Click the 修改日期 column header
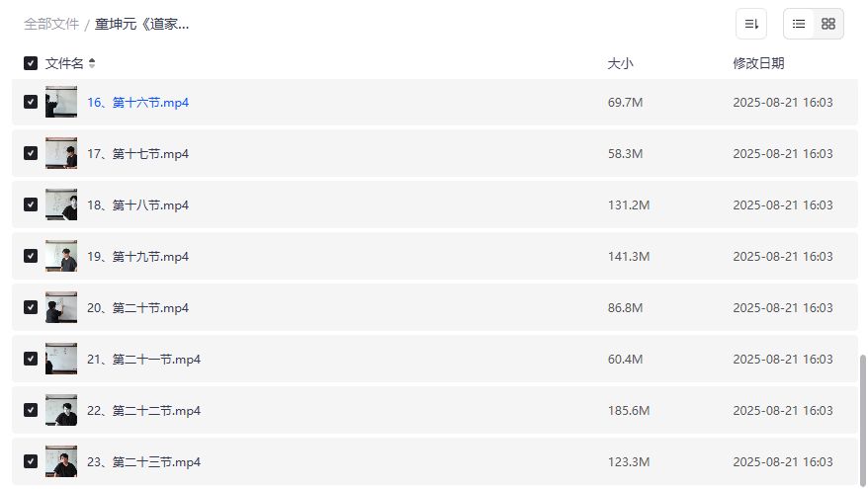 click(x=758, y=63)
